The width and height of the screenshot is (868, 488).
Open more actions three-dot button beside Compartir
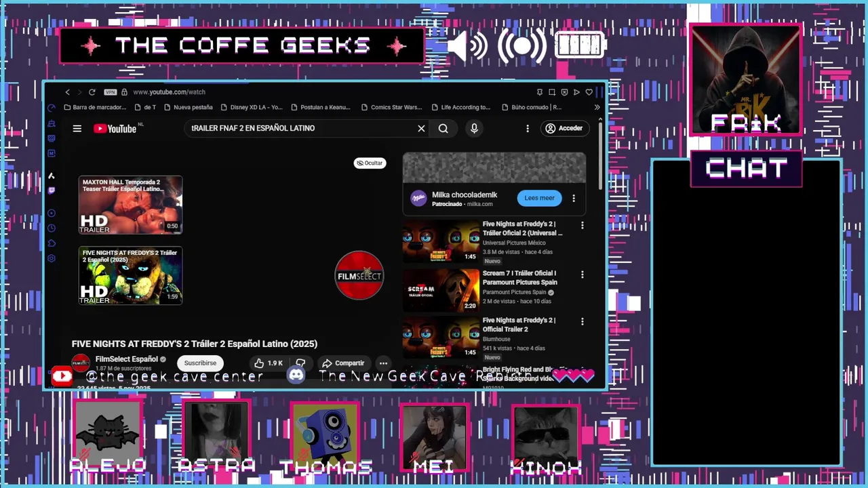point(383,363)
